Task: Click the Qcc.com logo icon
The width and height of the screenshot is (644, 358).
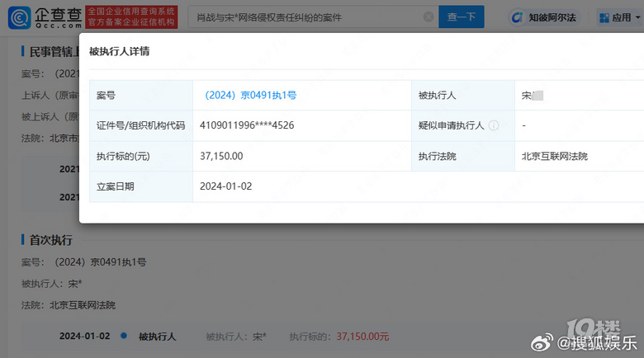Action: click(19, 17)
